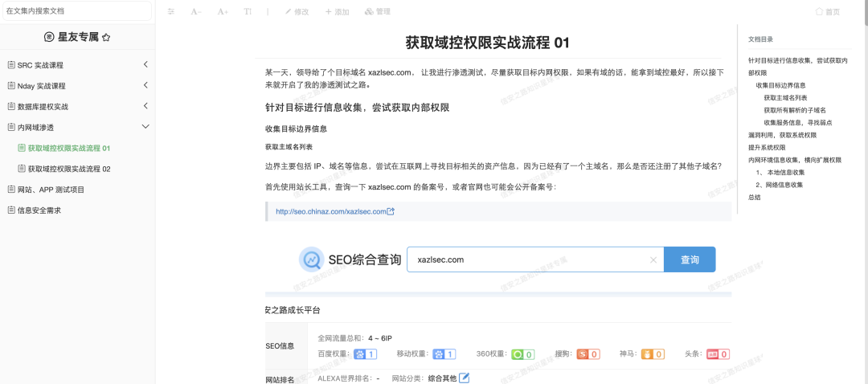
Task: Click the 搜狗 weight badge
Action: 588,354
